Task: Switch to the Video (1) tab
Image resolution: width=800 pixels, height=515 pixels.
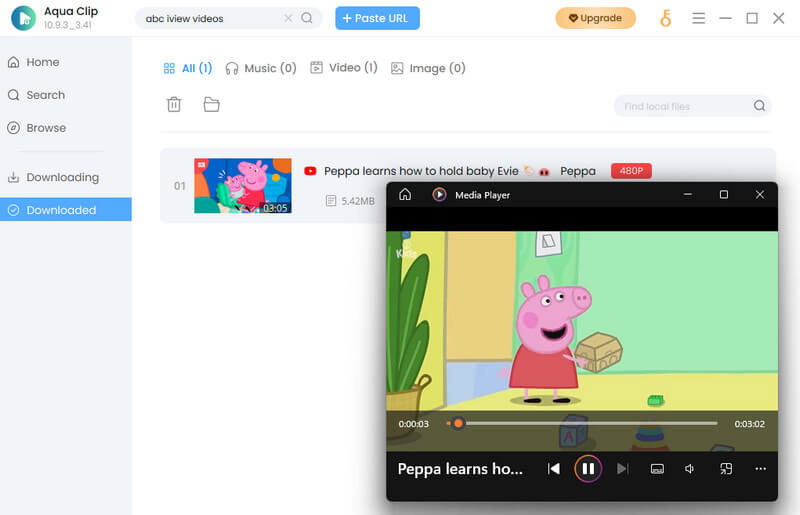Action: click(344, 67)
